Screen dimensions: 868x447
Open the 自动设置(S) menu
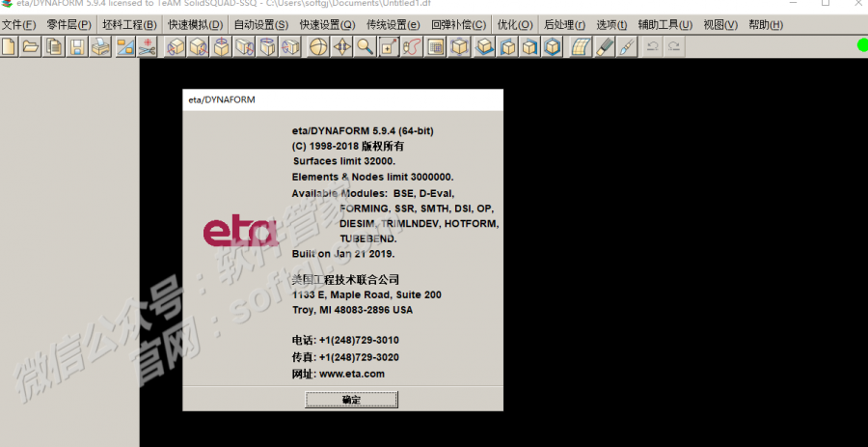point(261,25)
